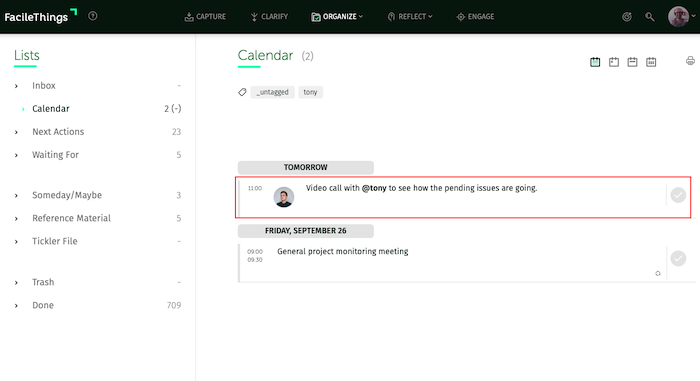The height and width of the screenshot is (381, 700).
Task: Click the Lists sidebar heading
Action: tap(27, 55)
